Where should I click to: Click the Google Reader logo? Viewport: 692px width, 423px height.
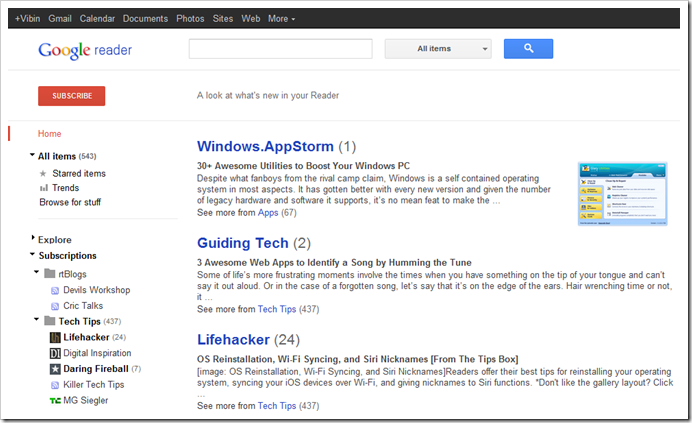tap(85, 50)
